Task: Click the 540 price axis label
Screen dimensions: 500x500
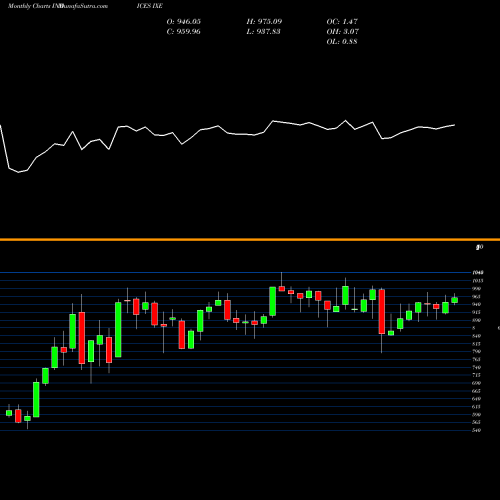Action: pyautogui.click(x=477, y=430)
